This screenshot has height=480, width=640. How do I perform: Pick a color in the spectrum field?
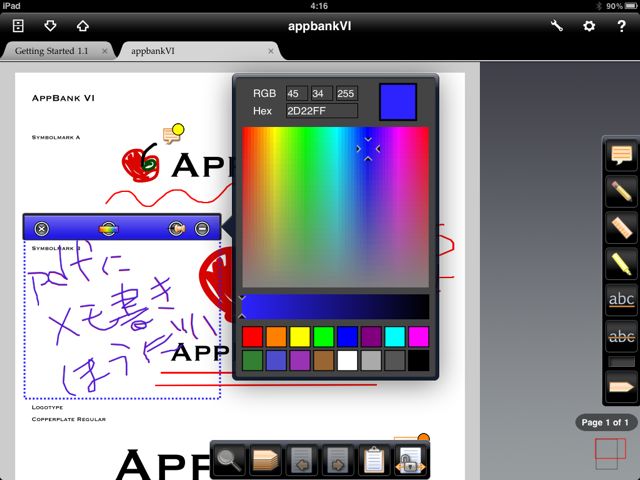pos(336,207)
